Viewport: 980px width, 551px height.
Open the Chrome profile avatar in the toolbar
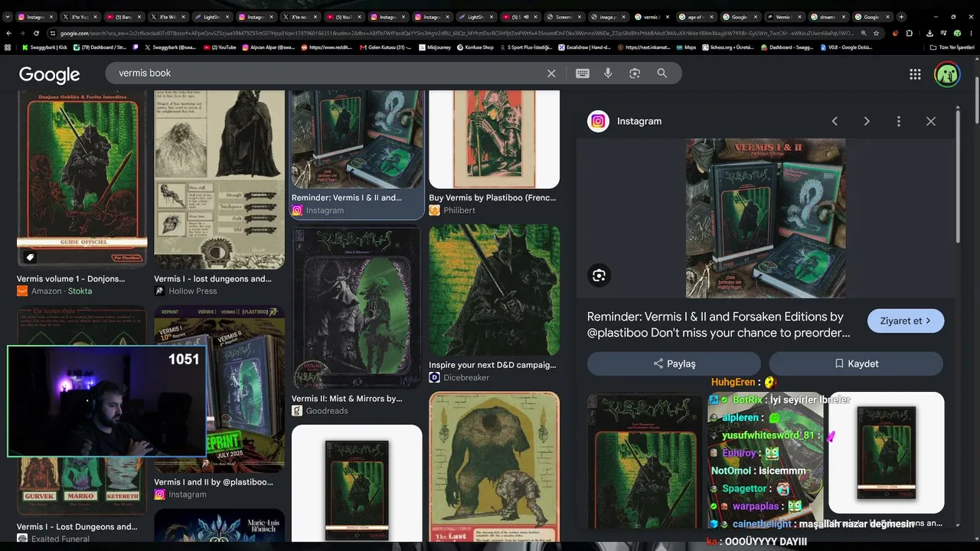(x=957, y=34)
